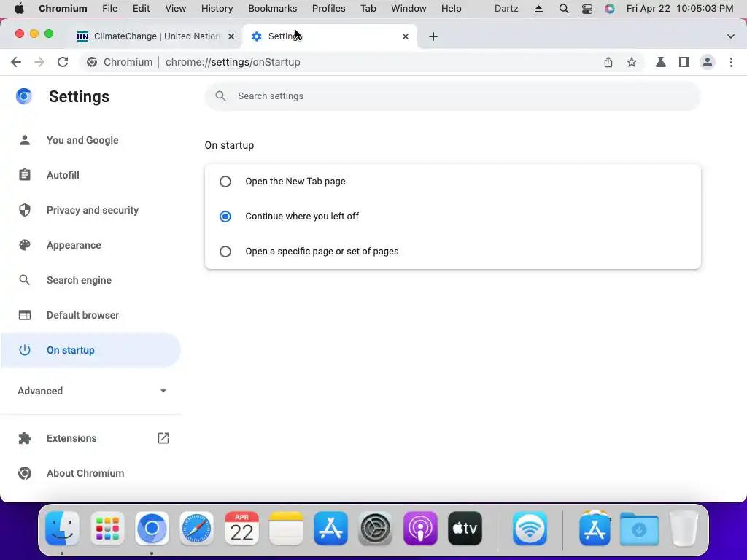The image size is (747, 560).
Task: Open Default browser settings
Action: (x=90, y=315)
